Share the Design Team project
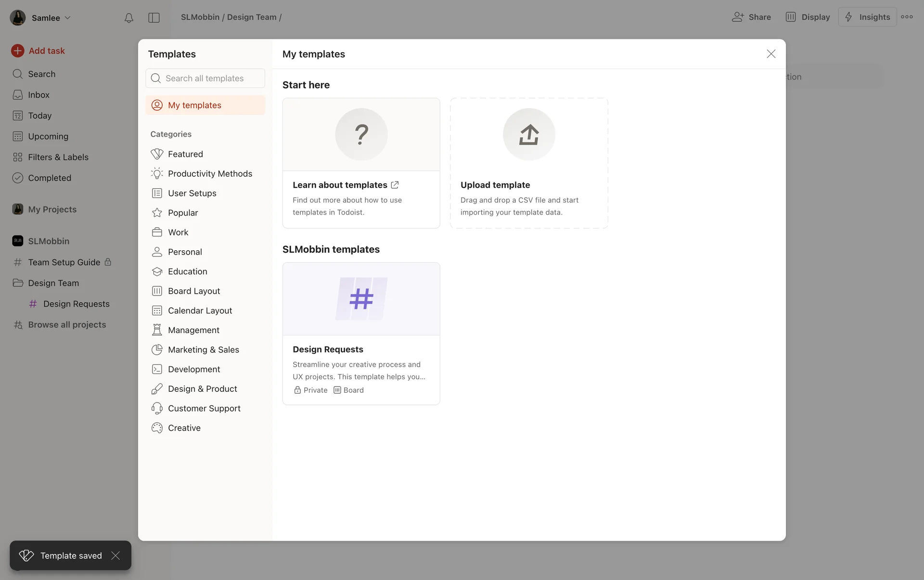This screenshot has width=924, height=580. click(751, 17)
